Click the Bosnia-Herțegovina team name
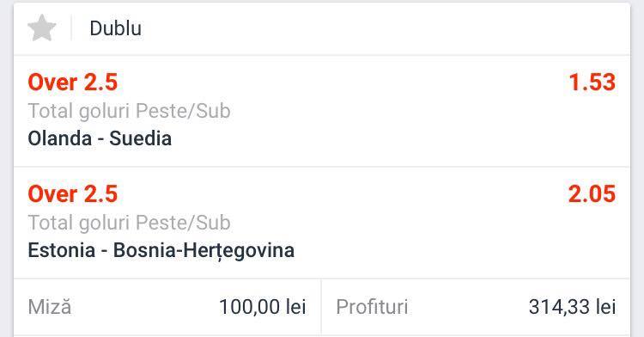Image resolution: width=644 pixels, height=337 pixels. tap(204, 251)
